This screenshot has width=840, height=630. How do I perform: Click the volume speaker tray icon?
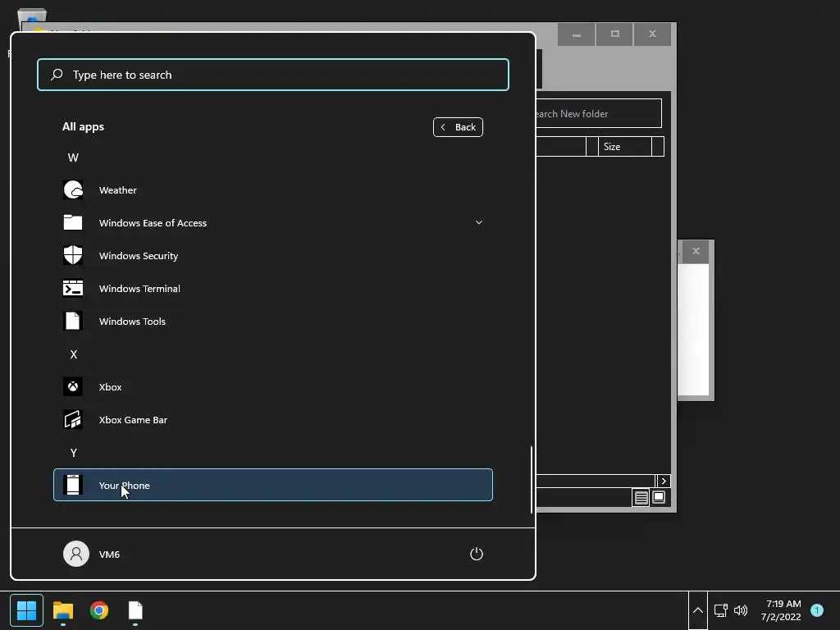[741, 610]
